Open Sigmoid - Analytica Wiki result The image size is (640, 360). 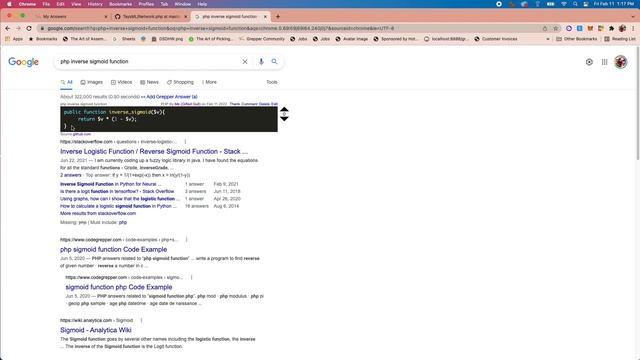point(96,330)
